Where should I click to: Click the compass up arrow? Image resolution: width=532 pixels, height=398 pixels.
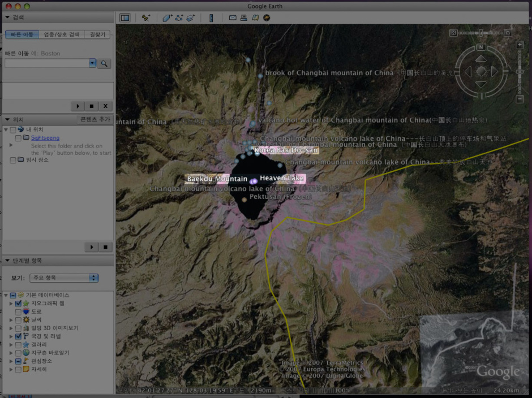pyautogui.click(x=480, y=59)
